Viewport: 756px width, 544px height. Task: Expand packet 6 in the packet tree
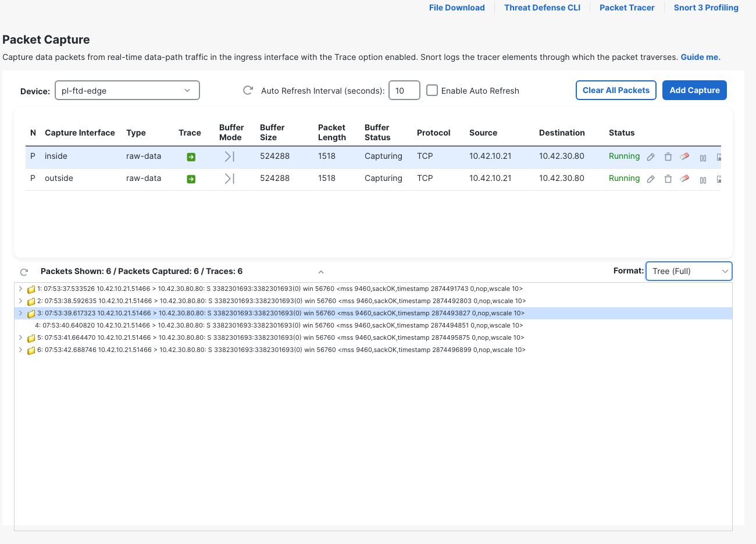(20, 350)
